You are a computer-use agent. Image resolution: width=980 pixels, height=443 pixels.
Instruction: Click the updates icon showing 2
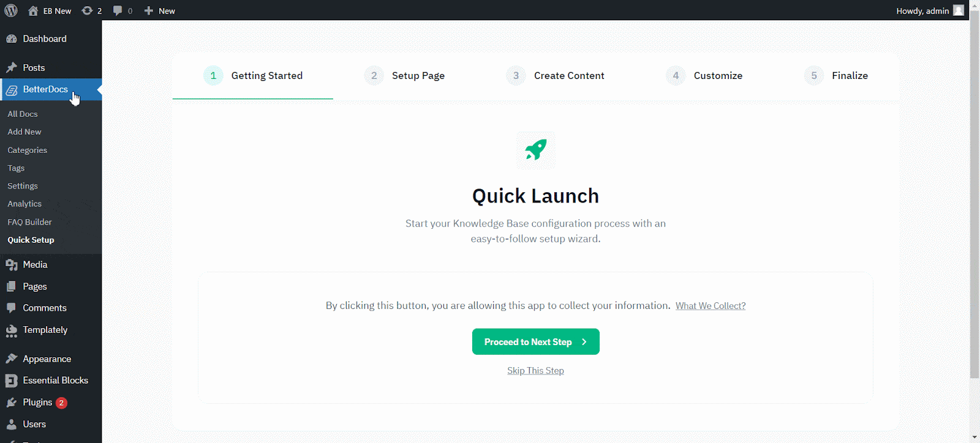(88, 11)
